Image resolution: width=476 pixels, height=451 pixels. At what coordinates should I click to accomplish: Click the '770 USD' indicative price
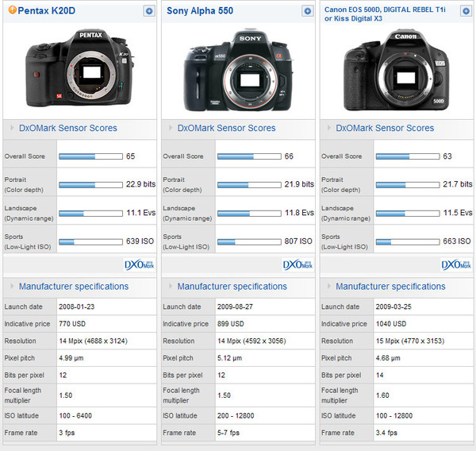pyautogui.click(x=72, y=324)
